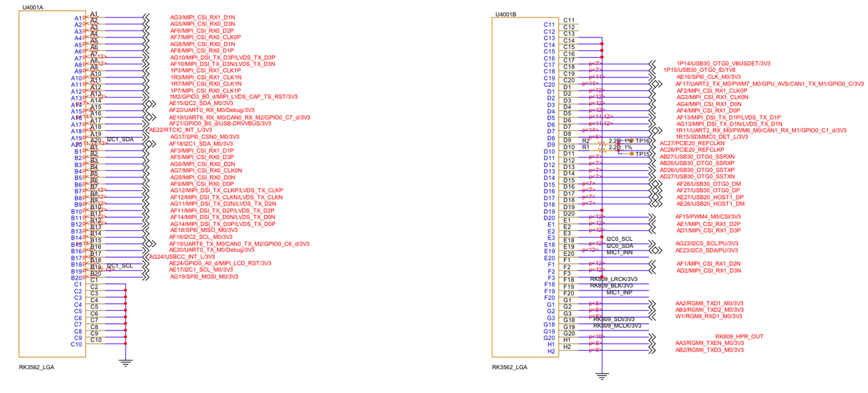
Task: Click net AE24/GPIO0_A0_d/MIPI_LCD_RST/3V3
Action: click(220, 263)
